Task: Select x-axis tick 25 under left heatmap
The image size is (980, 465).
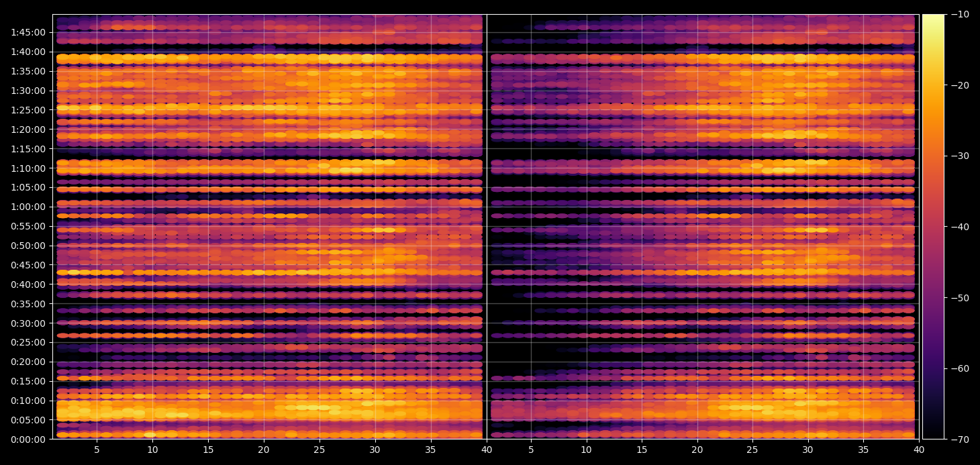Action: click(x=320, y=450)
